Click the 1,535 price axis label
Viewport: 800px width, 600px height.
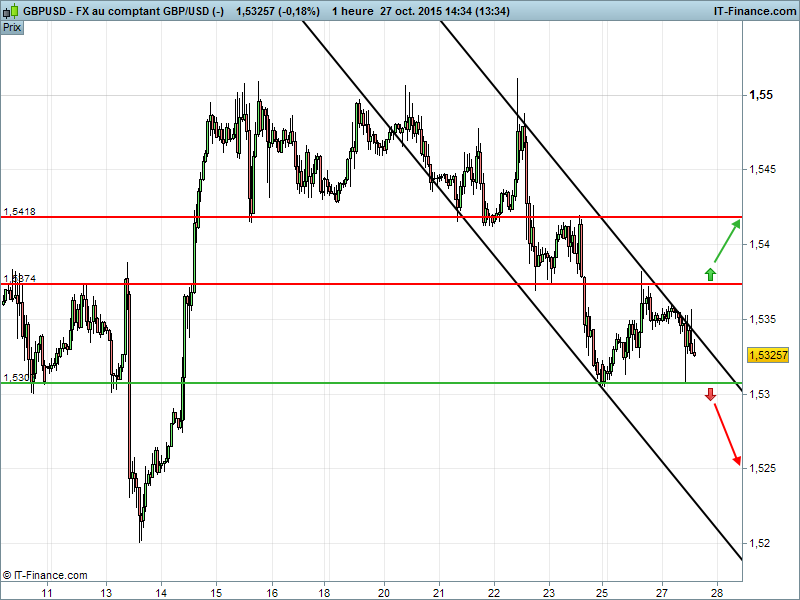pos(762,319)
